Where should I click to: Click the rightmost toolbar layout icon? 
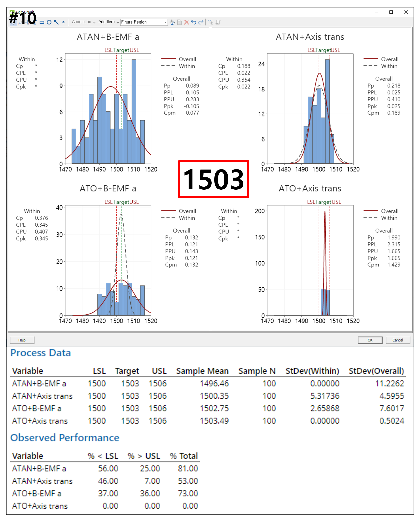pos(218,22)
